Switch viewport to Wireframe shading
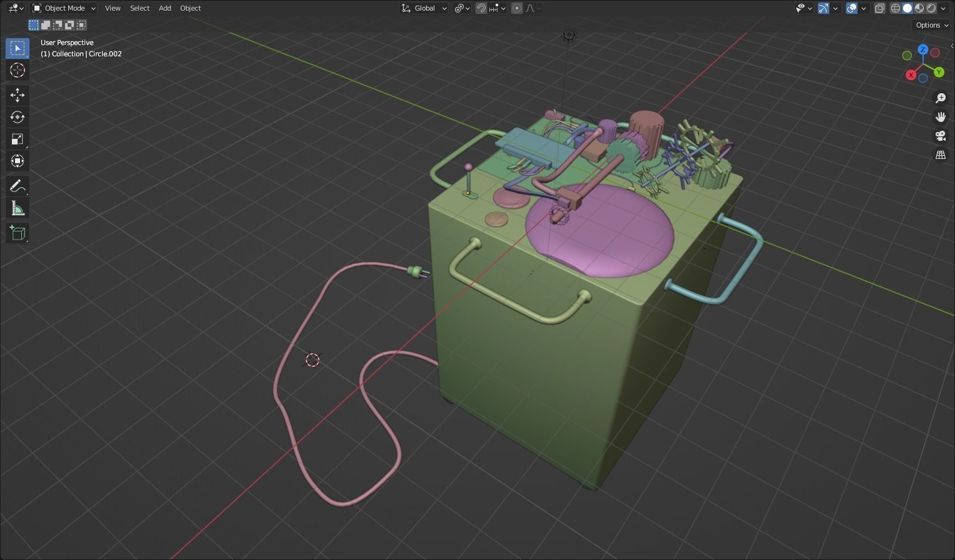 (x=895, y=8)
